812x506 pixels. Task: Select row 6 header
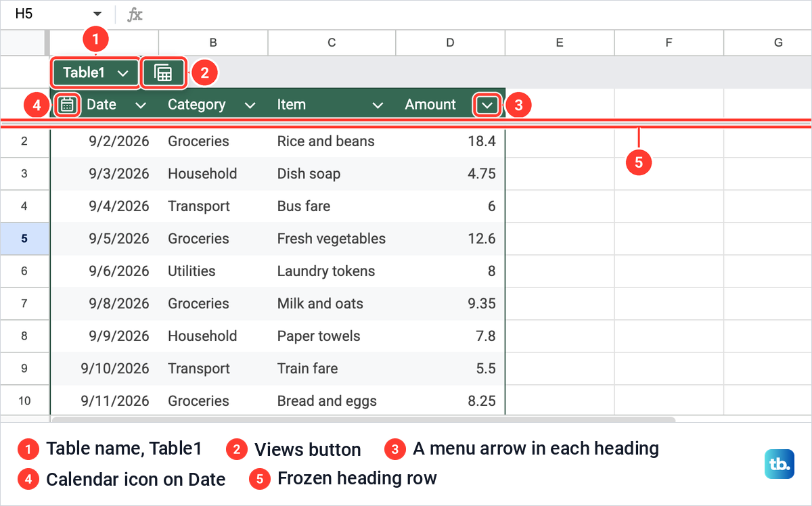(x=24, y=271)
